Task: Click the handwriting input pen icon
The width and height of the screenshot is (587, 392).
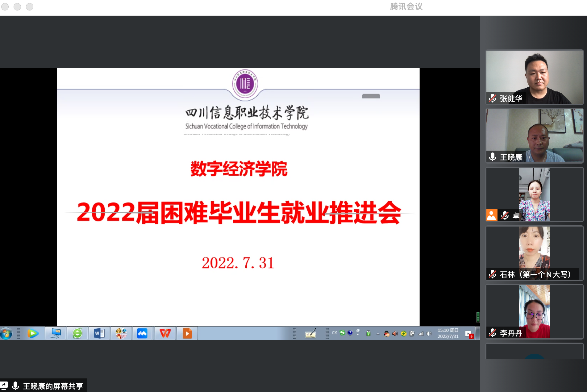Action: coord(310,333)
